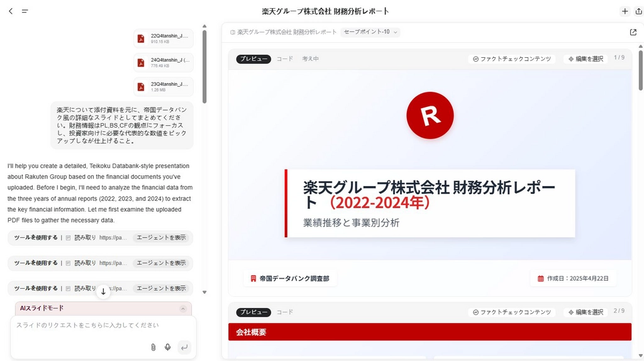Viewport: 644px width, 361px height.
Task: Switch to the コード tab on slide 1
Action: tap(285, 58)
